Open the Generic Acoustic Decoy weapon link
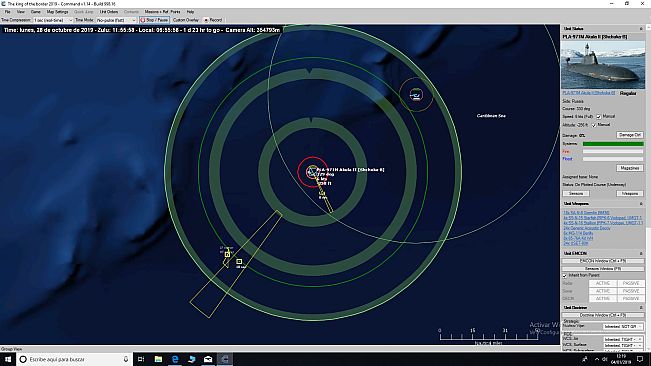This screenshot has width=651, height=366. coord(587,228)
